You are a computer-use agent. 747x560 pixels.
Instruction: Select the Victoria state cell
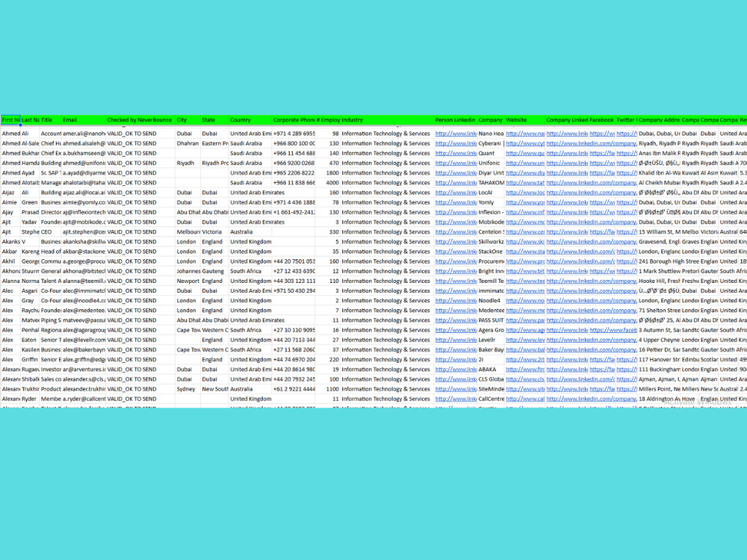215,232
